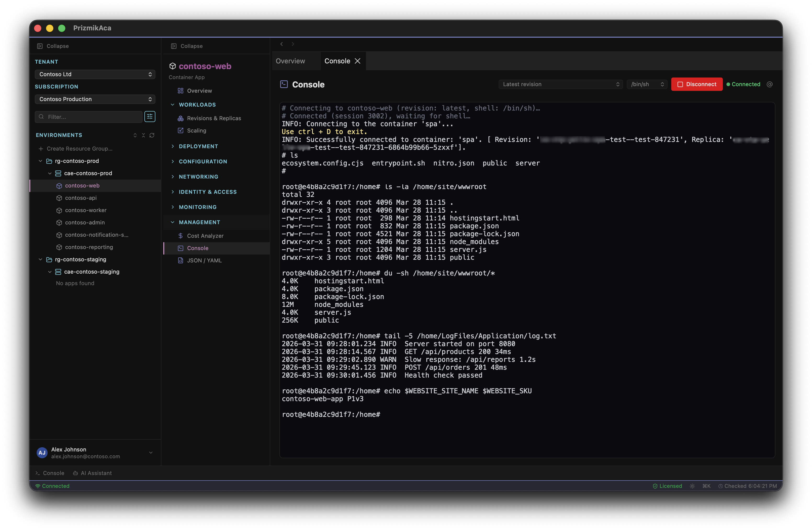Click the @ icon in the console header

click(x=770, y=84)
